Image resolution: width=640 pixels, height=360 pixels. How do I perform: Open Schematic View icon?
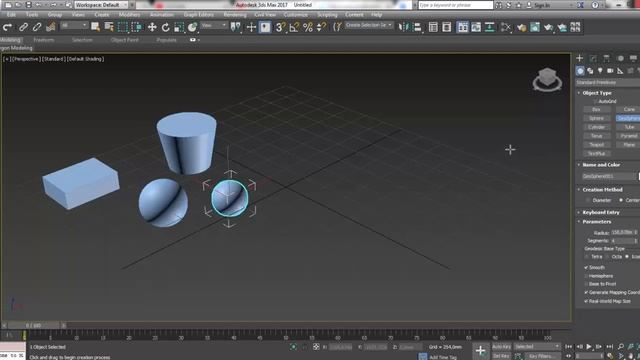pyautogui.click(x=489, y=27)
